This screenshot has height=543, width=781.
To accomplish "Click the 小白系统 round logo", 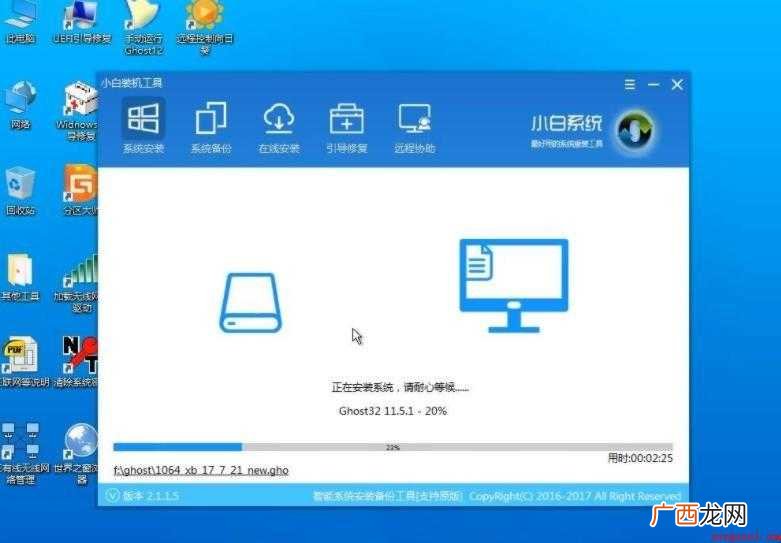I will pyautogui.click(x=636, y=131).
